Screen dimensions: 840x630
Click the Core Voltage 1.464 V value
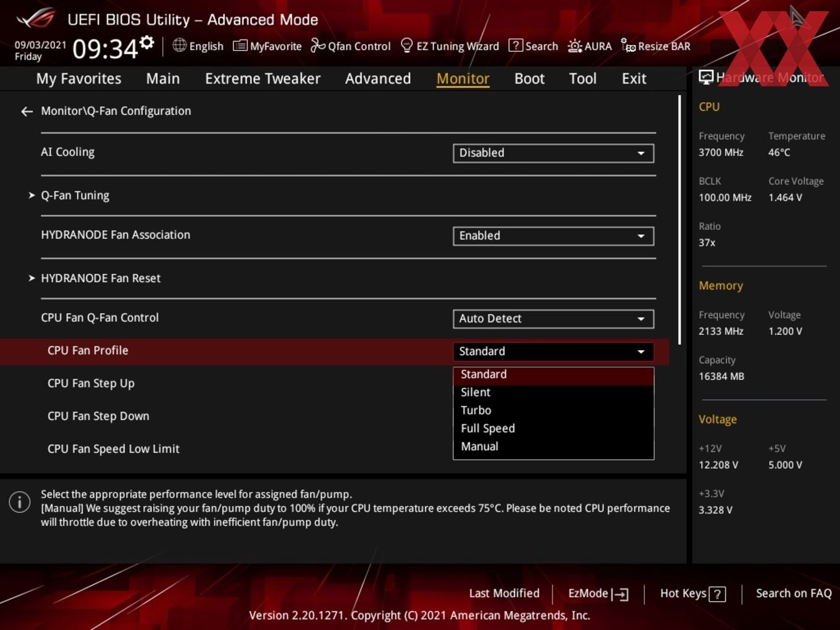pos(785,198)
